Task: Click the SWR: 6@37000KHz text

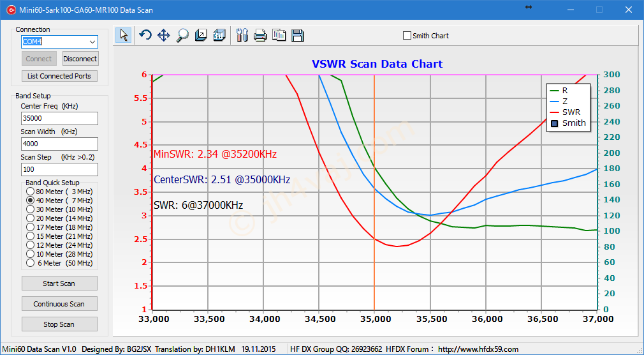Action: (x=198, y=205)
